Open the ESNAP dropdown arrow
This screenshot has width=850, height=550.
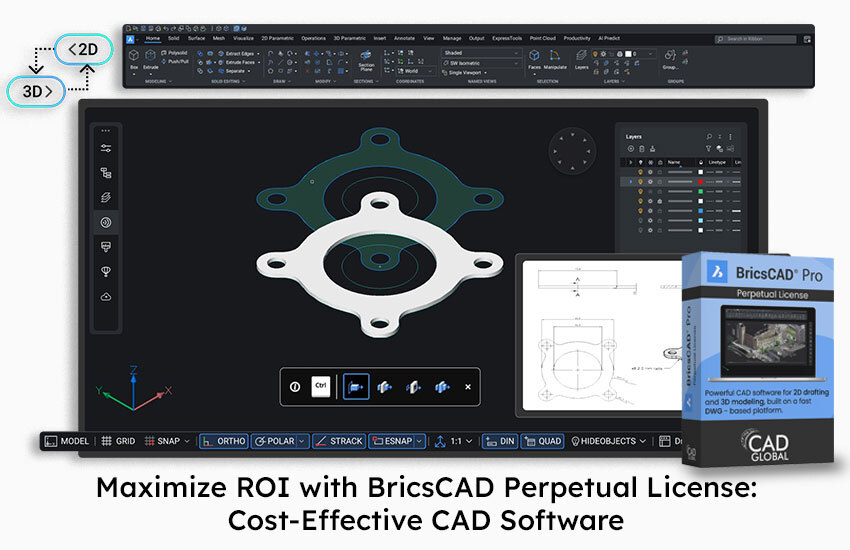click(420, 441)
